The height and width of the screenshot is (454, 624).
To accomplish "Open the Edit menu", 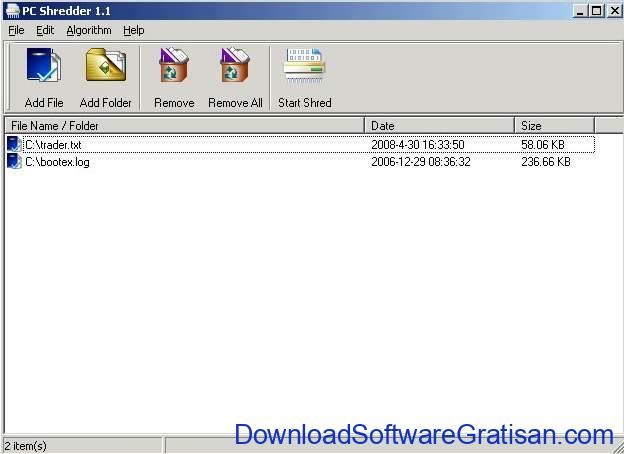I will 45,30.
